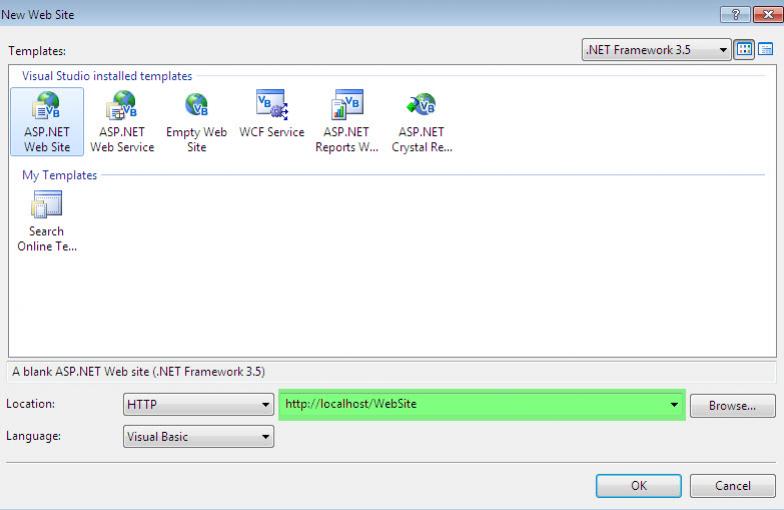Dismiss dialog with Cancel button
Image resolution: width=784 pixels, height=510 pixels.
tap(732, 486)
